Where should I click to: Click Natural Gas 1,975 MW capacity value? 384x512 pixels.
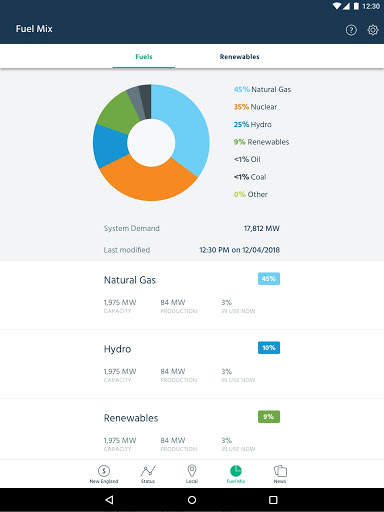(x=120, y=302)
